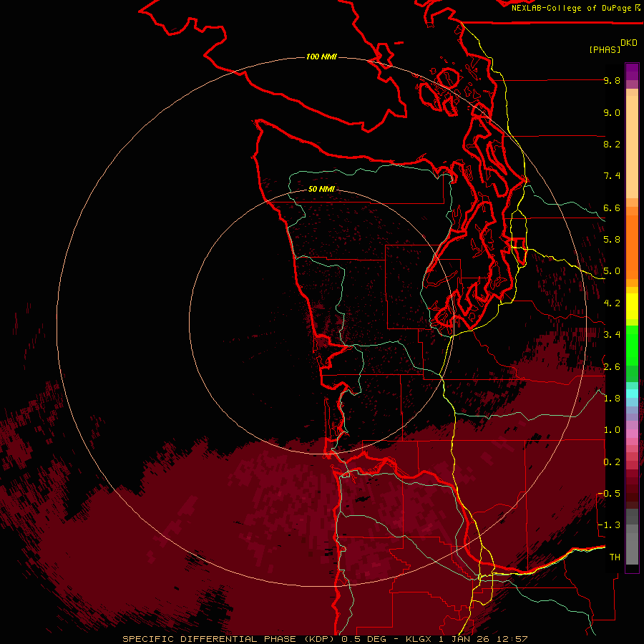Click the '12:57' timestamp text
The height and width of the screenshot is (644, 644).
512,639
